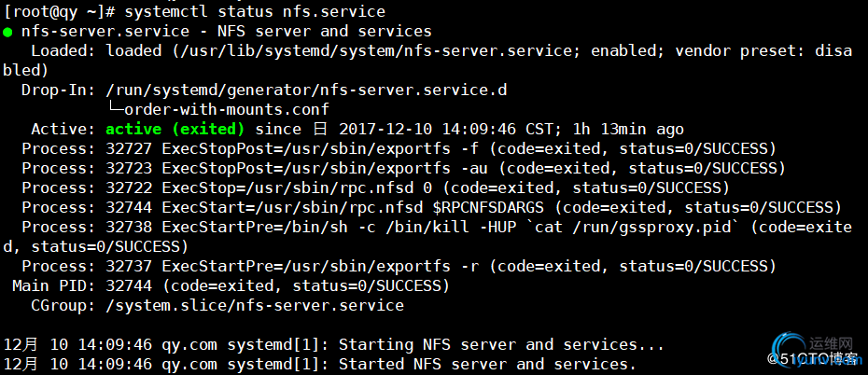
Task: Click the CGroup /system.slice/nfs-server.service path
Action: pyautogui.click(x=255, y=305)
